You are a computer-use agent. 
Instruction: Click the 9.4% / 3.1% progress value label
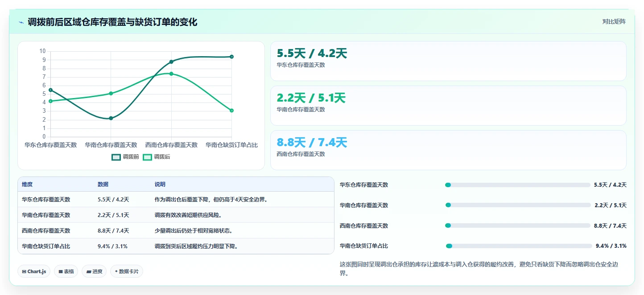coord(611,246)
